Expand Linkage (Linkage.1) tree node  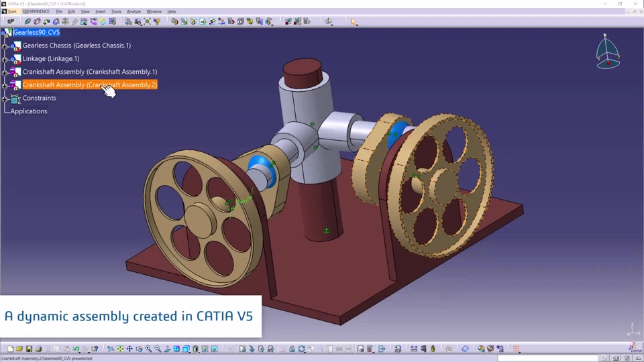tap(5, 60)
